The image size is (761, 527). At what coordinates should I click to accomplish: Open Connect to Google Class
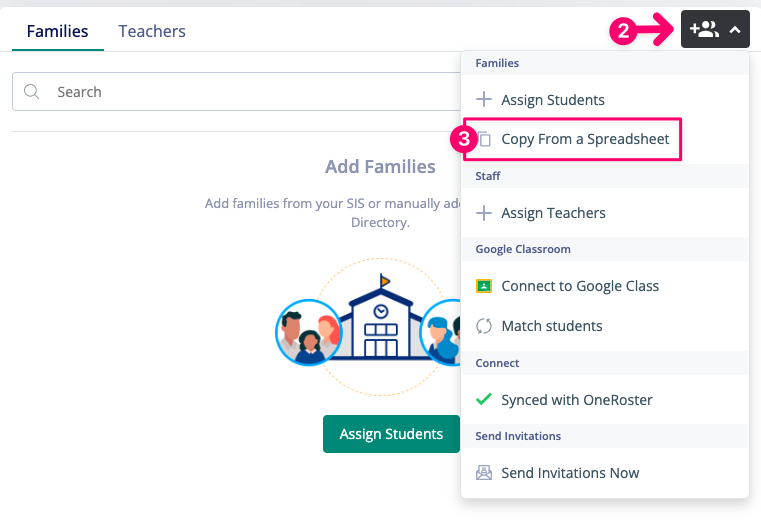580,286
